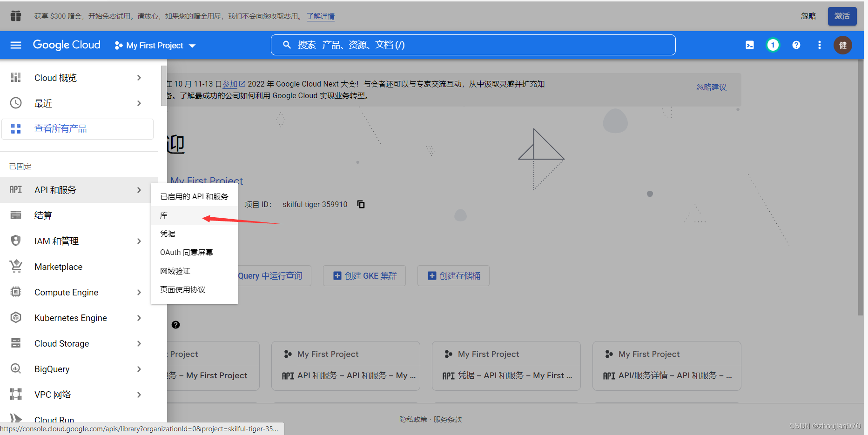Select 页面使用协议 in the API submenu
This screenshot has height=435, width=868.
coord(194,289)
